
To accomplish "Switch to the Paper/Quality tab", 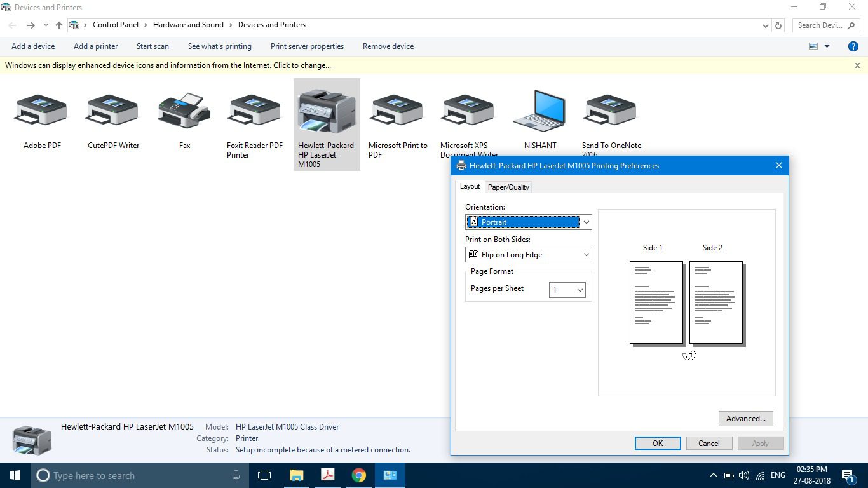I will click(x=508, y=187).
